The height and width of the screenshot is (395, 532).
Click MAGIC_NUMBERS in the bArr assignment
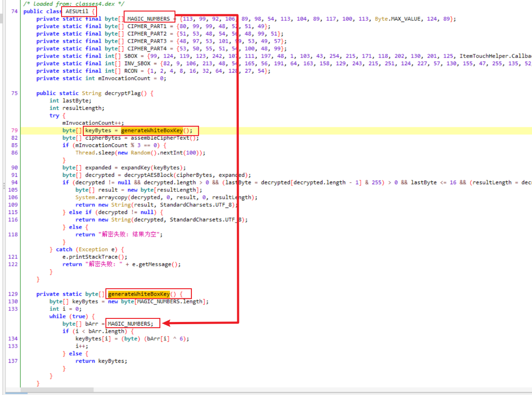click(130, 324)
